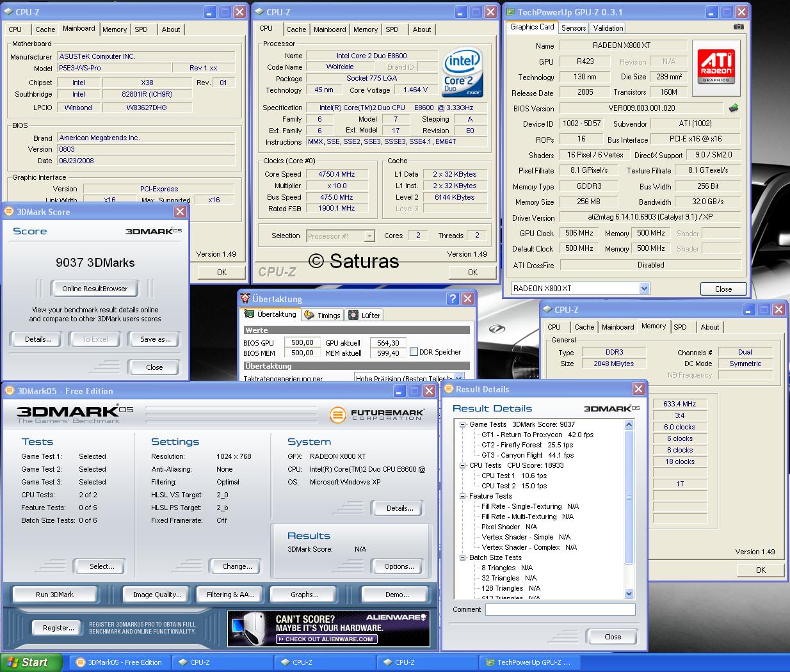The image size is (790, 672).
Task: Click the Save as button
Action: click(155, 339)
